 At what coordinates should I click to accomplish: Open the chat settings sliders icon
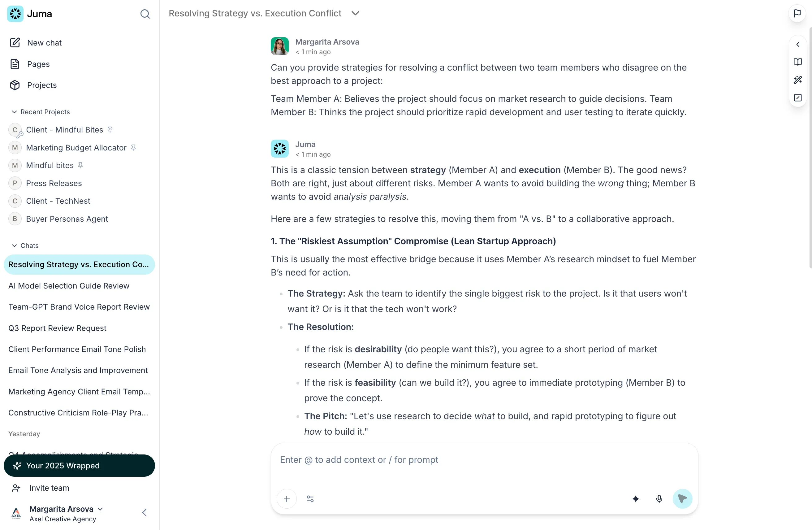(310, 499)
